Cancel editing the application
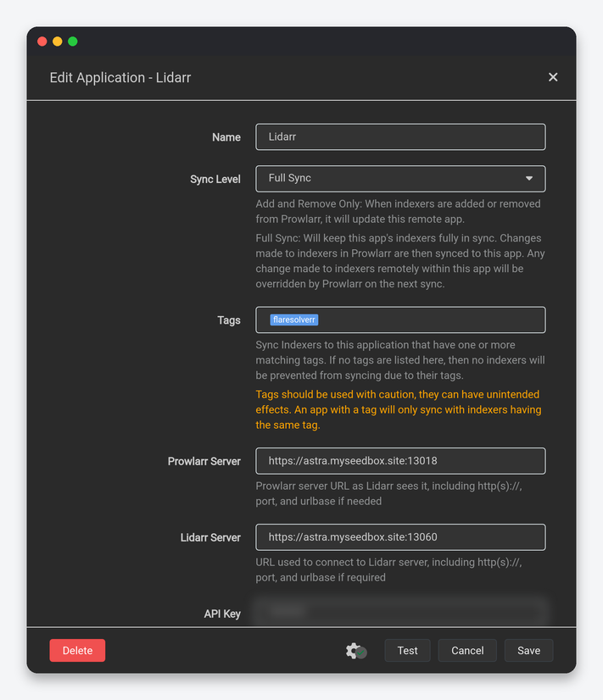This screenshot has height=700, width=603. click(467, 651)
